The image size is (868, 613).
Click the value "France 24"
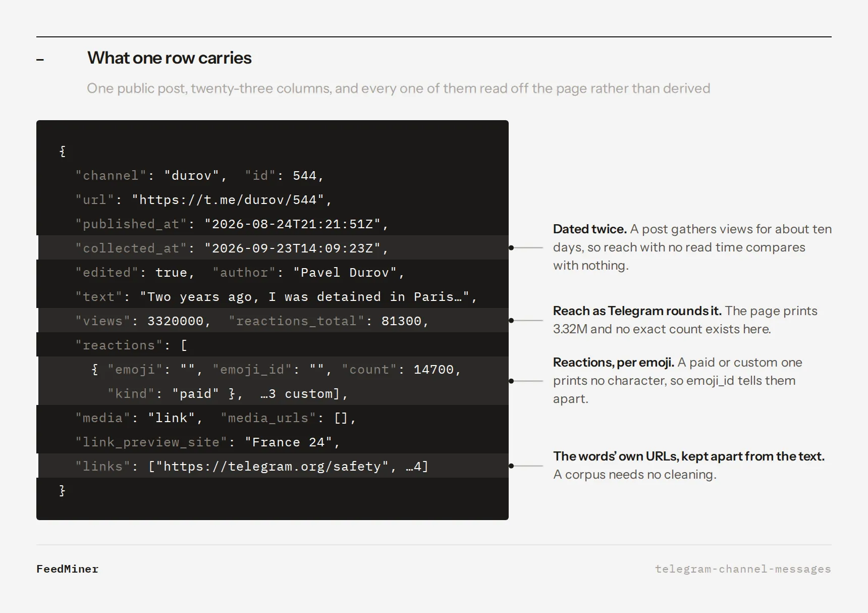289,442
